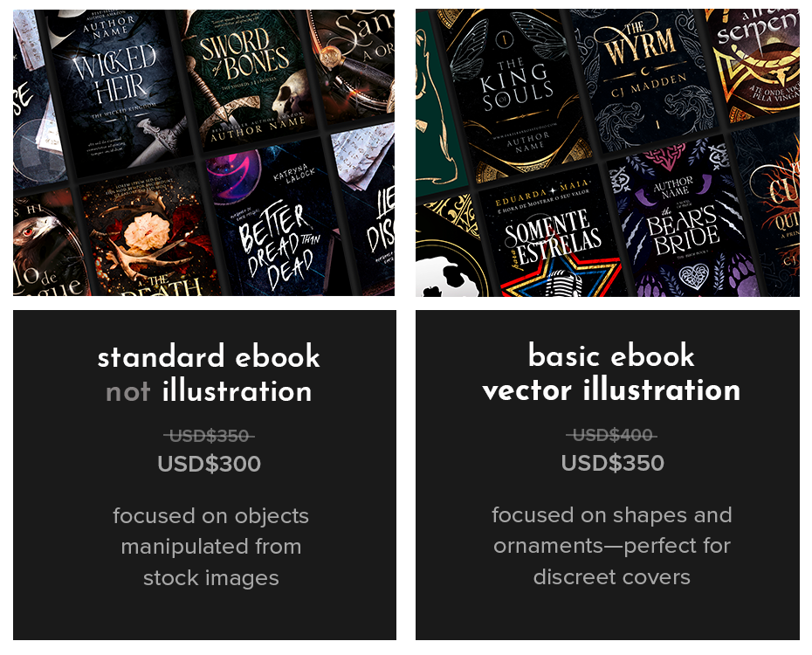812x655 pixels.
Task: Click the Wicked Heir book cover
Action: pos(118,91)
